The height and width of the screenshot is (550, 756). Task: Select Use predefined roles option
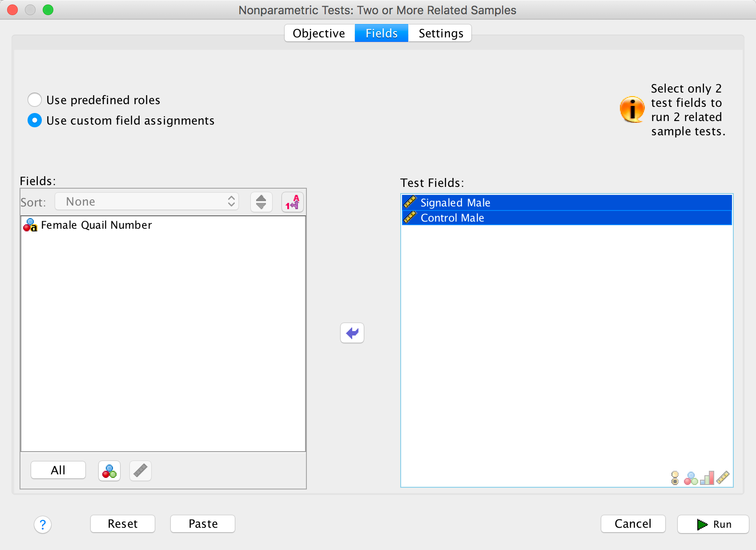(35, 100)
